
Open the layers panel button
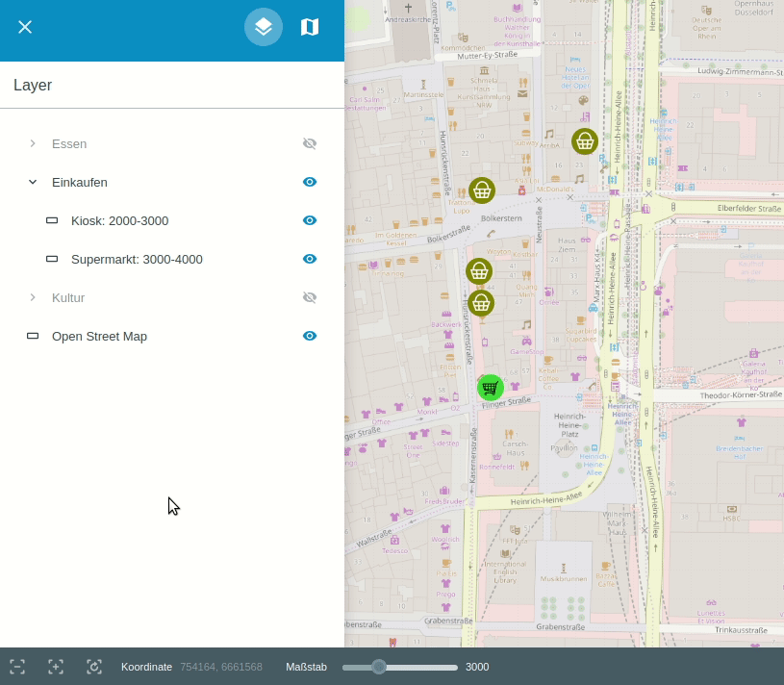264,27
